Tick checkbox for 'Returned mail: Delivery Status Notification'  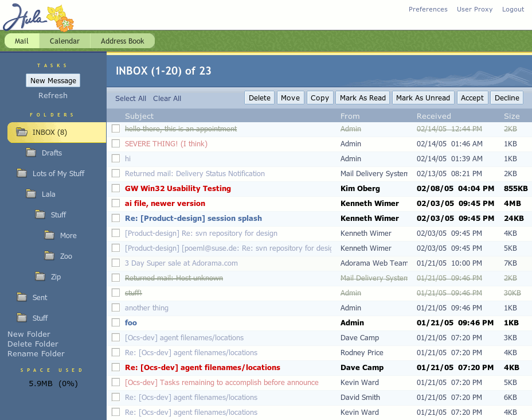click(x=116, y=173)
